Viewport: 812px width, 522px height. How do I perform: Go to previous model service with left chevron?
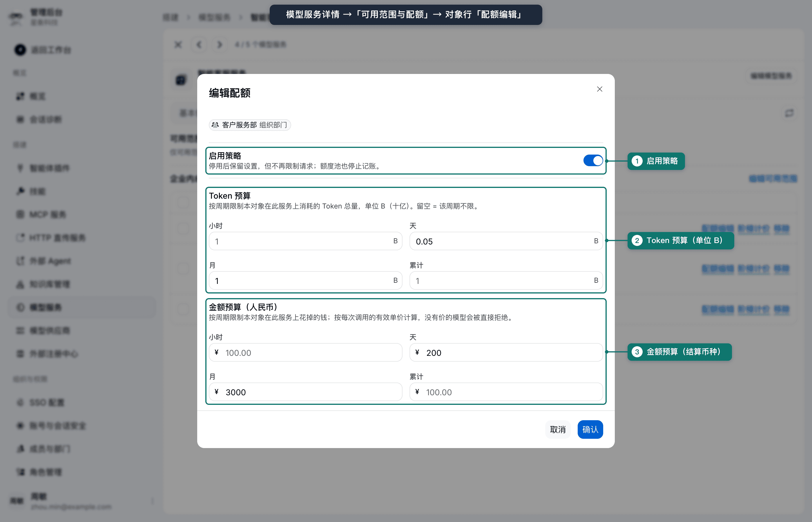(199, 44)
